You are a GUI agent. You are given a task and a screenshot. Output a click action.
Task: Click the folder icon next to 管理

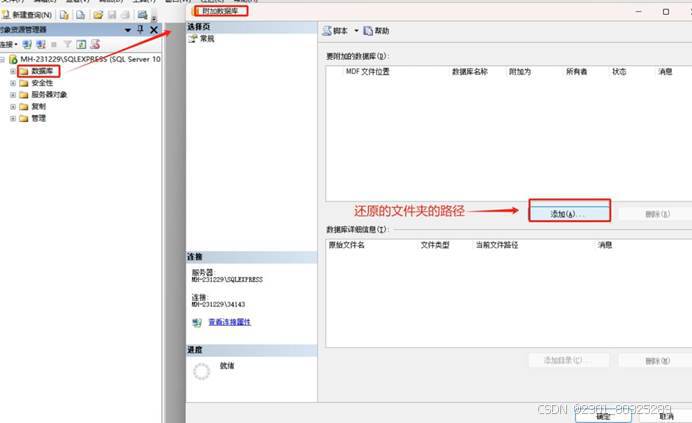click(24, 118)
